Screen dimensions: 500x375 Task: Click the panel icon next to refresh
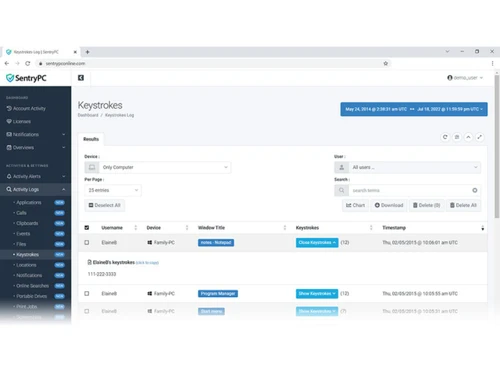[x=457, y=137]
